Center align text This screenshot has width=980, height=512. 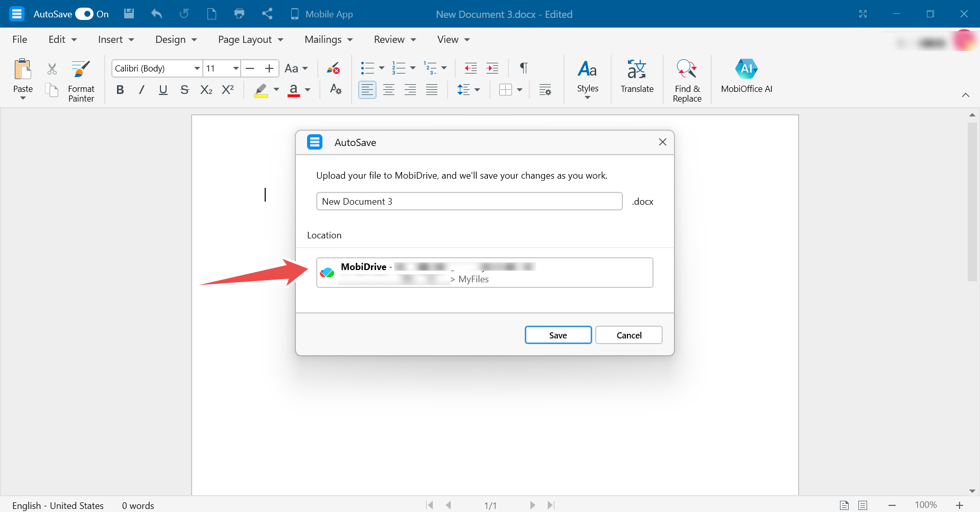tap(389, 90)
